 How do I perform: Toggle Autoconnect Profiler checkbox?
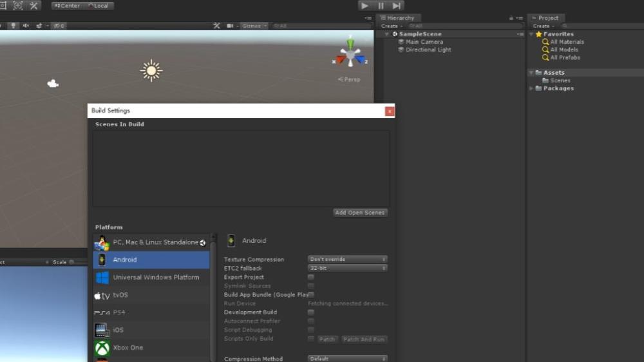click(x=311, y=321)
